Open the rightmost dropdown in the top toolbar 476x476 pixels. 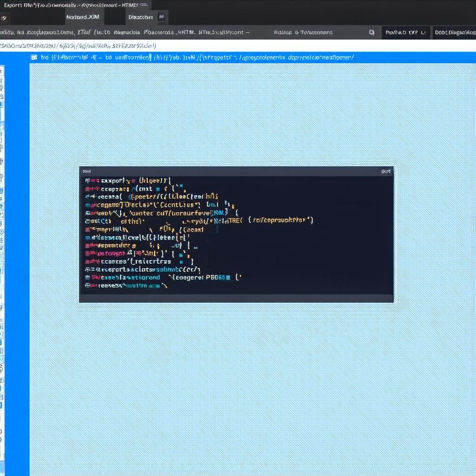coord(454,33)
